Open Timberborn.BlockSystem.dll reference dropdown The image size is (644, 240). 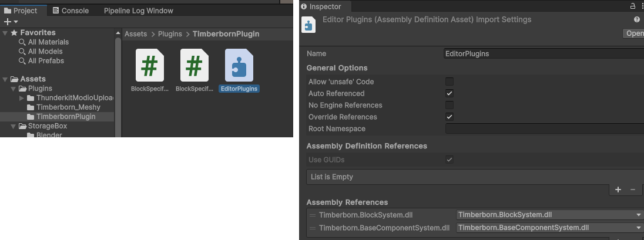pos(549,215)
